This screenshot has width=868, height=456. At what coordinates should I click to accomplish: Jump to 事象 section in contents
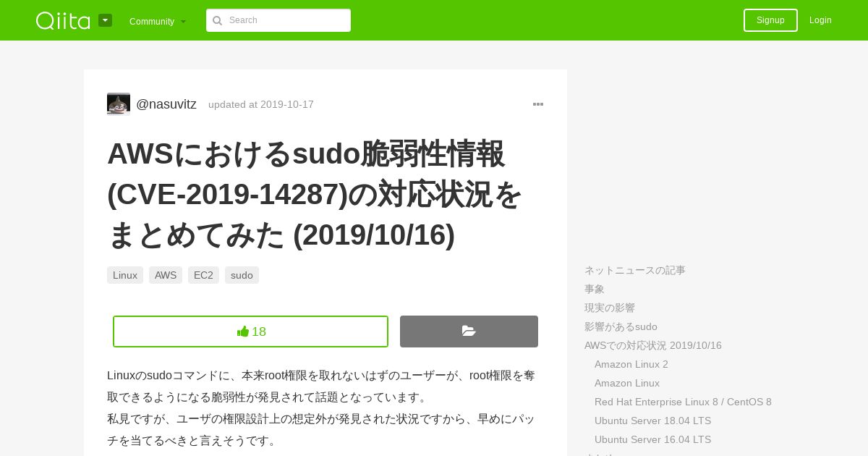[595, 289]
